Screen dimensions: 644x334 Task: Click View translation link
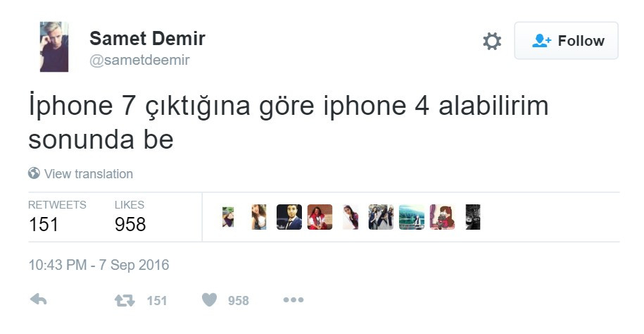[88, 174]
